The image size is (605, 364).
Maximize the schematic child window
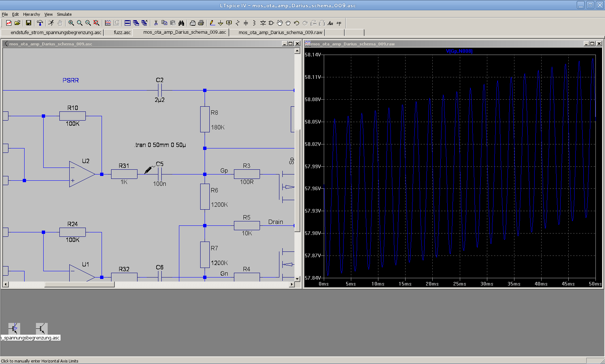pos(291,44)
